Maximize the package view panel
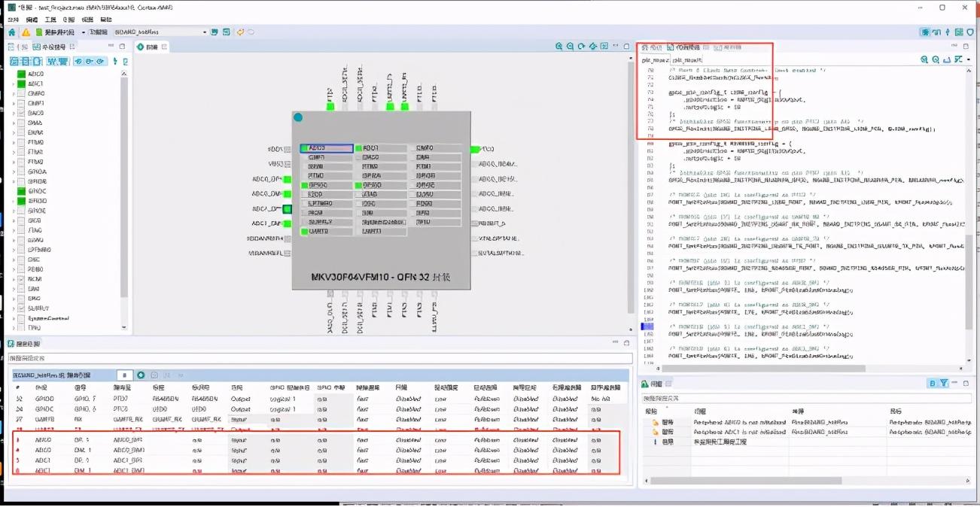980x507 pixels. tap(627, 47)
